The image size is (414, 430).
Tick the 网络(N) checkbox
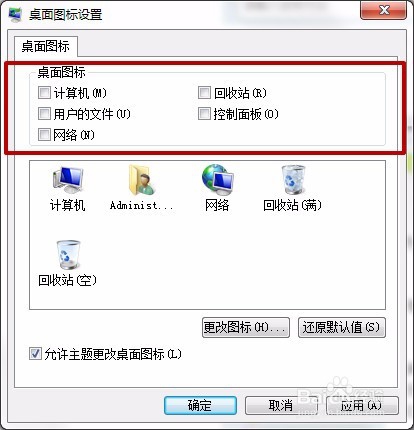pos(44,135)
